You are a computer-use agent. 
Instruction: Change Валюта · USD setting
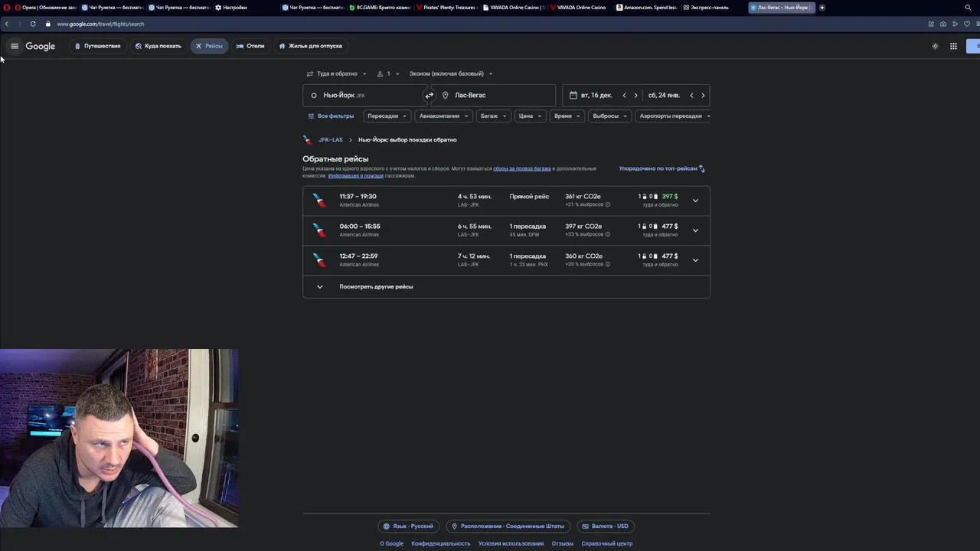coord(605,527)
